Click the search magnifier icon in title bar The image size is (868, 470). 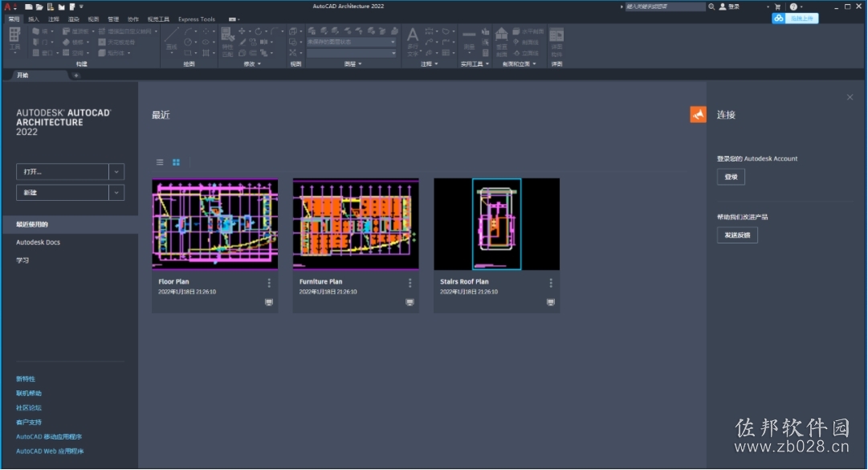click(711, 6)
